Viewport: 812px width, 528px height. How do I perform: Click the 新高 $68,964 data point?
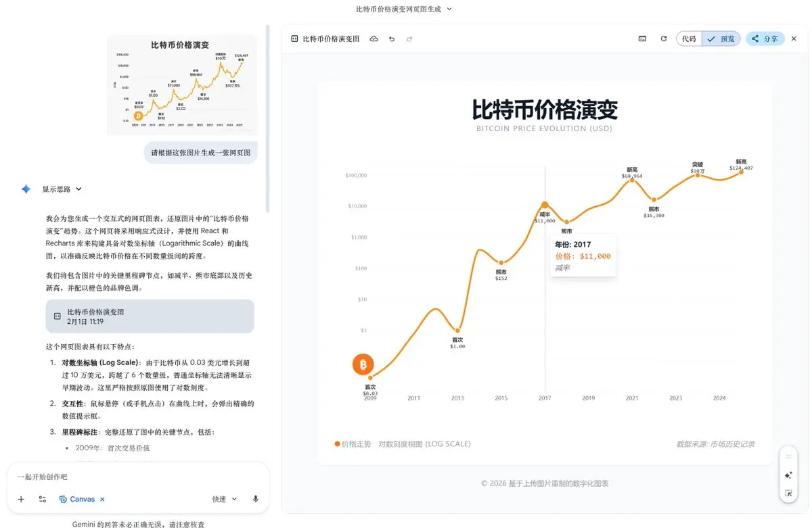(633, 181)
